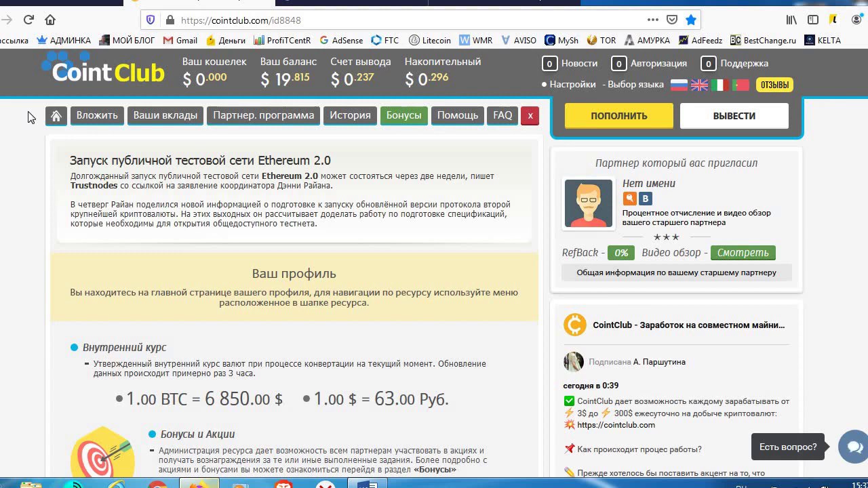Open the Ваши вклады menu item
Image resolution: width=868 pixels, height=488 pixels.
pyautogui.click(x=165, y=116)
